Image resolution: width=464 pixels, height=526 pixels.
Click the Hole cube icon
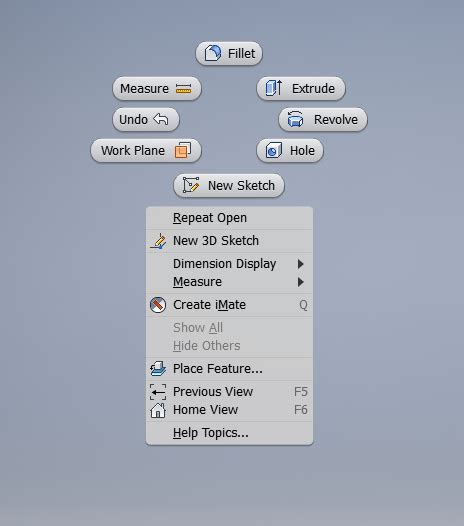click(274, 150)
